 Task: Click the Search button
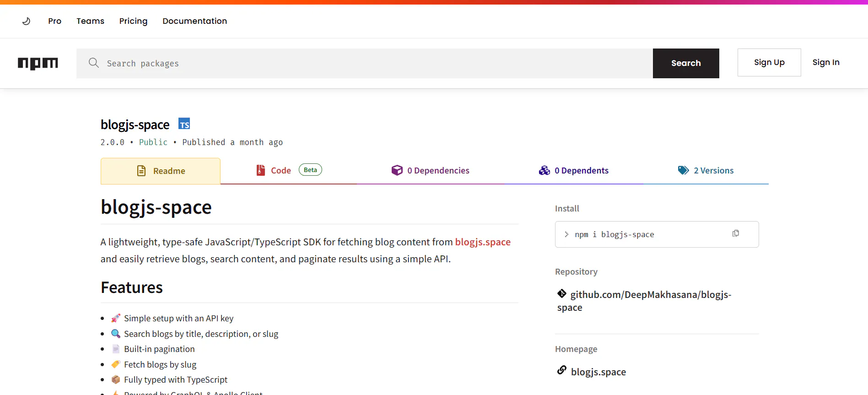click(686, 63)
